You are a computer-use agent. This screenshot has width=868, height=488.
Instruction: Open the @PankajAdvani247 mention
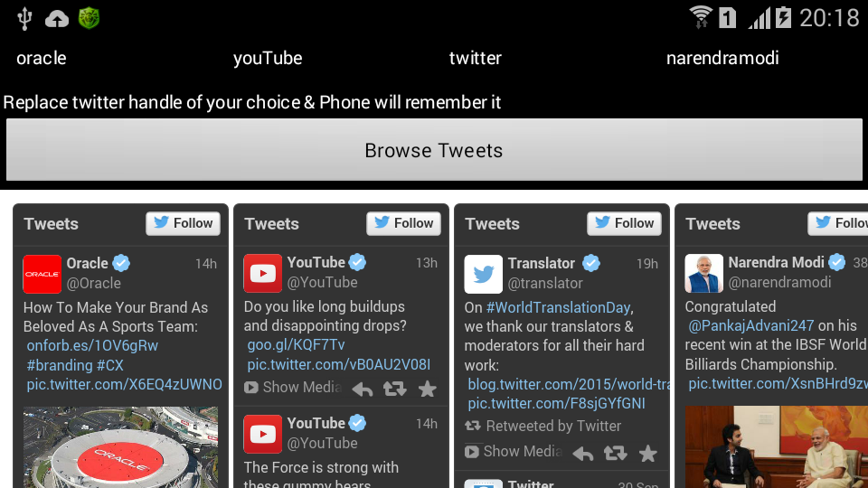pos(751,326)
